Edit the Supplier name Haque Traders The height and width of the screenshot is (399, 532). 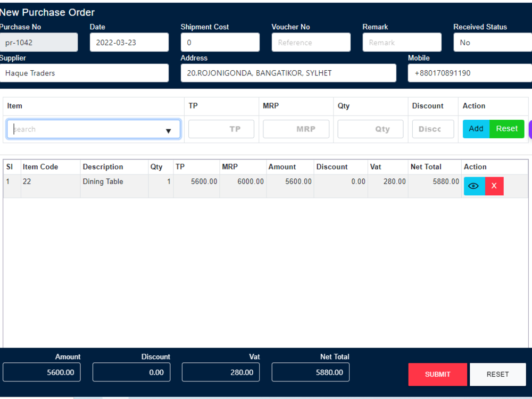[x=84, y=73]
